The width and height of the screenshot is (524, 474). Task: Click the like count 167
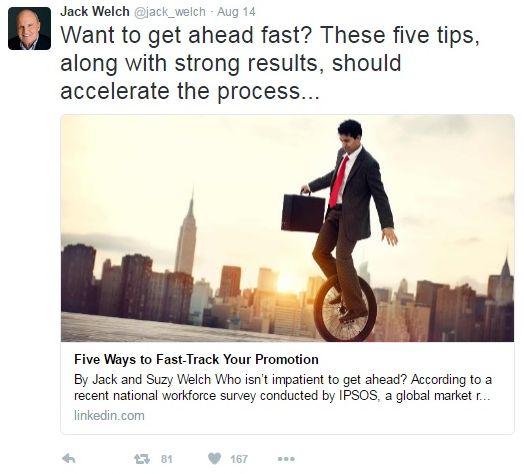point(239,459)
